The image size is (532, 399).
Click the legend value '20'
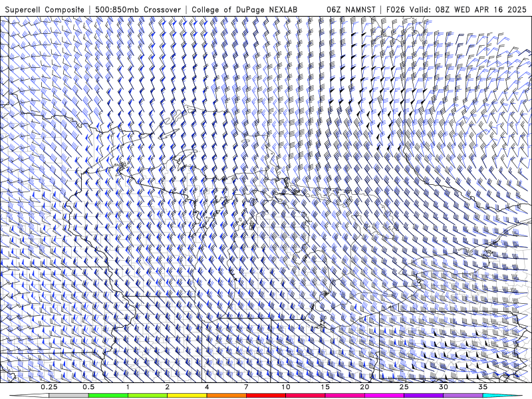[364, 387]
